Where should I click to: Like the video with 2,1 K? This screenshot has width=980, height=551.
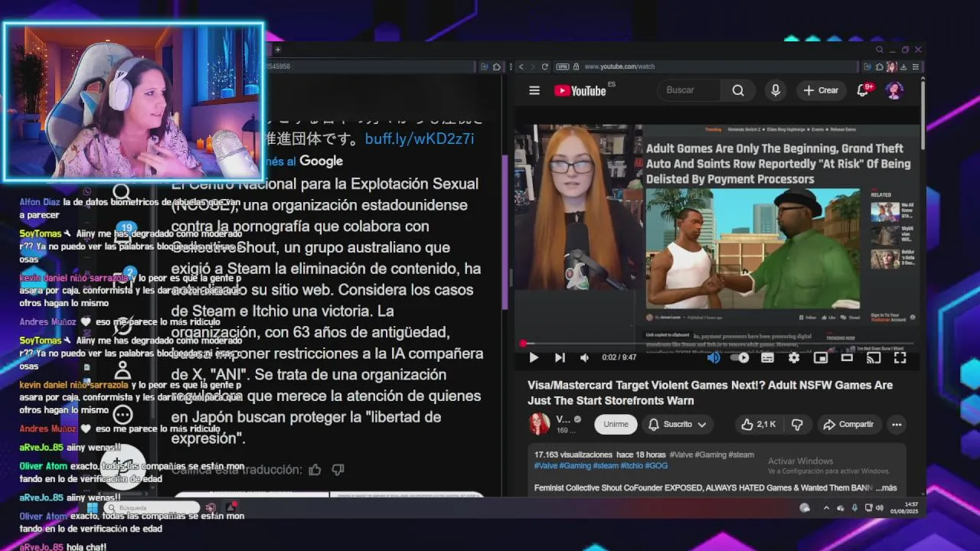759,424
